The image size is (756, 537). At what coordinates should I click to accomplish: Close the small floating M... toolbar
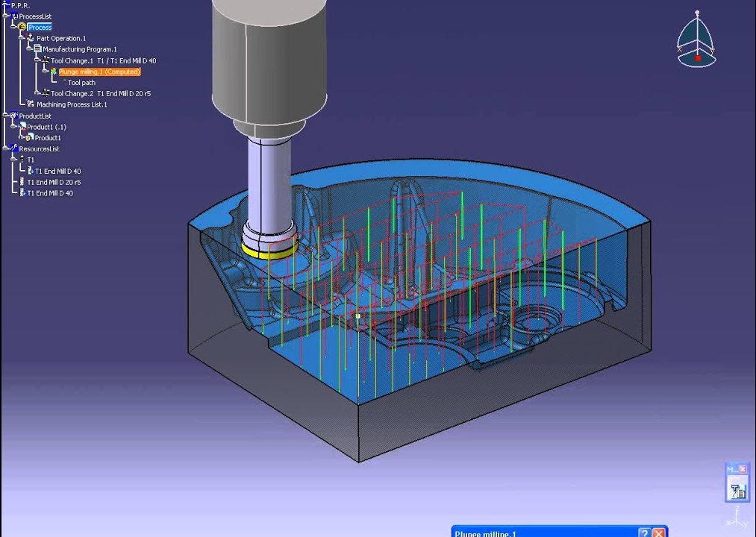(x=743, y=468)
